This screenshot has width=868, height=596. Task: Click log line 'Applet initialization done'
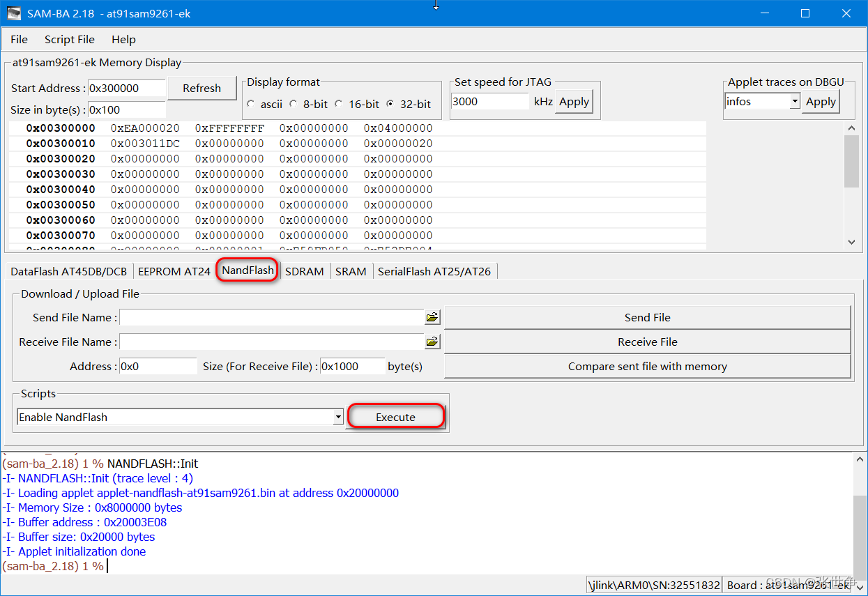click(74, 551)
